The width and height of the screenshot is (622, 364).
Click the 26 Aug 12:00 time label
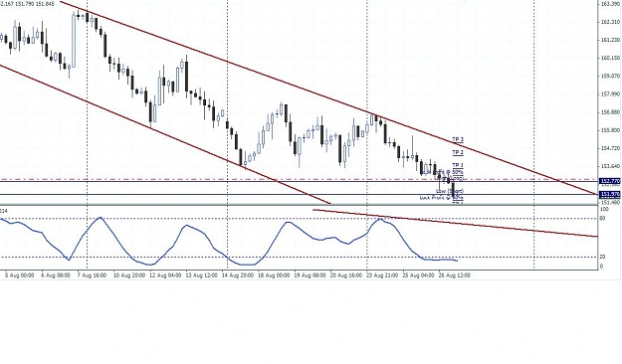[454, 274]
